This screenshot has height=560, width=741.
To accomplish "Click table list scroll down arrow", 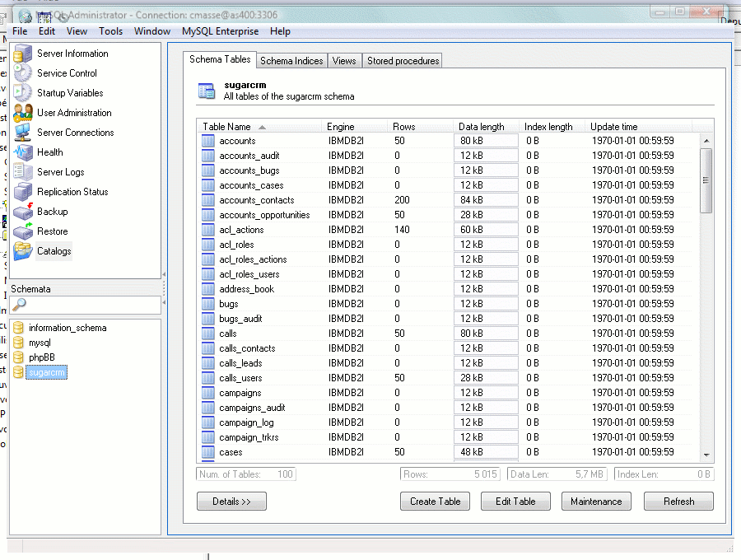I will point(706,455).
